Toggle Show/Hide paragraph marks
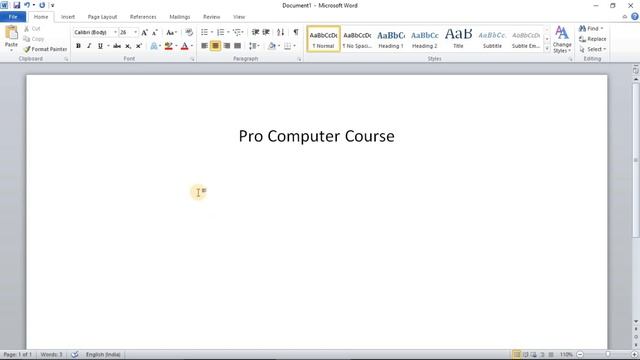 pyautogui.click(x=296, y=32)
